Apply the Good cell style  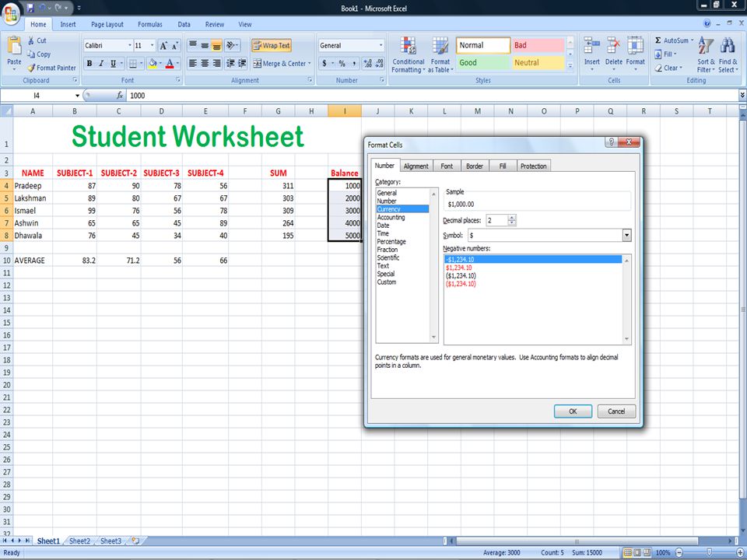(483, 62)
